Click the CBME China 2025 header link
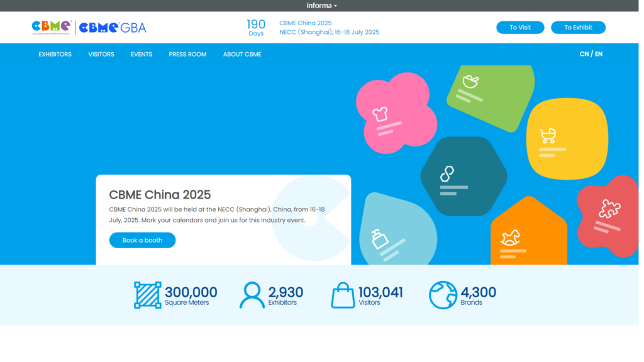This screenshot has width=644, height=362. coord(305,23)
